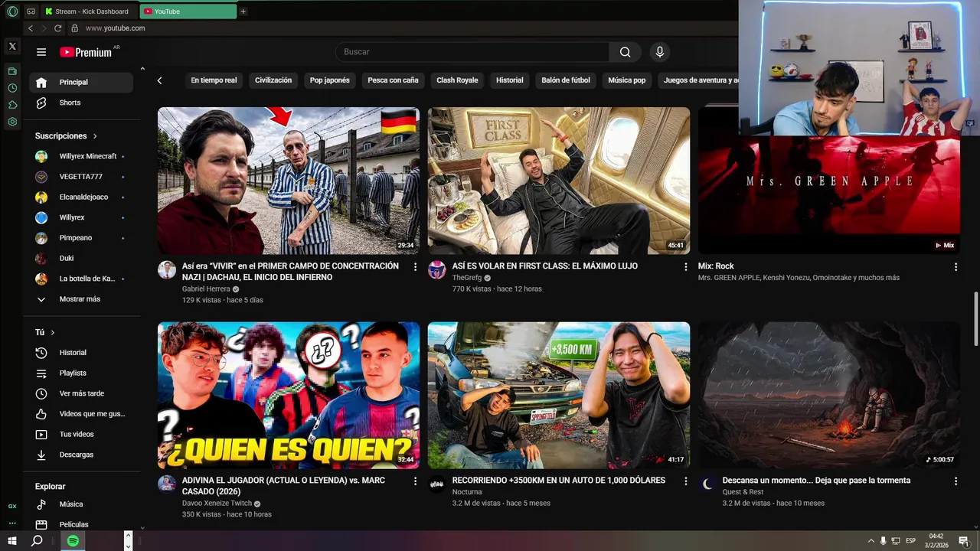Open a new browser tab
980x551 pixels.
(243, 11)
